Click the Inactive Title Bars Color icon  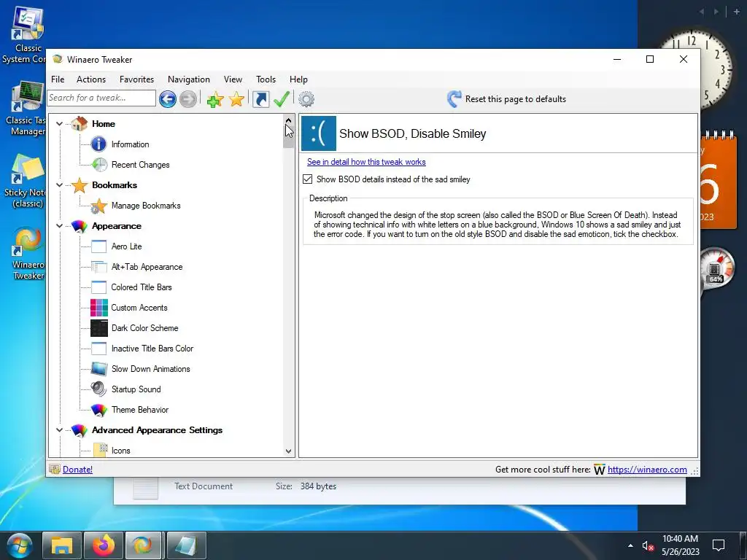[98, 349]
